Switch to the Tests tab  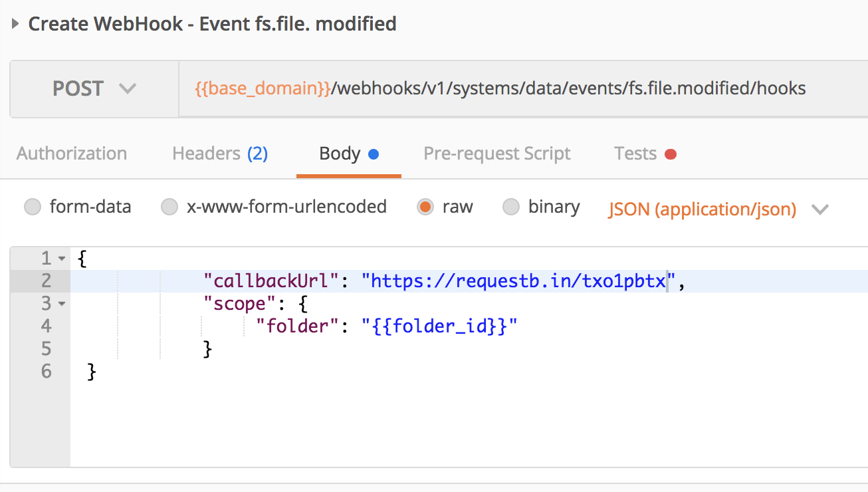(x=645, y=154)
